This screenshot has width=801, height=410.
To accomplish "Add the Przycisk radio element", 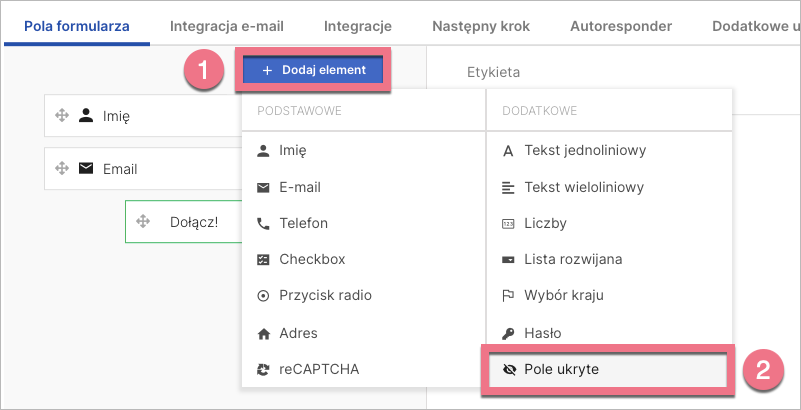I will 325,295.
